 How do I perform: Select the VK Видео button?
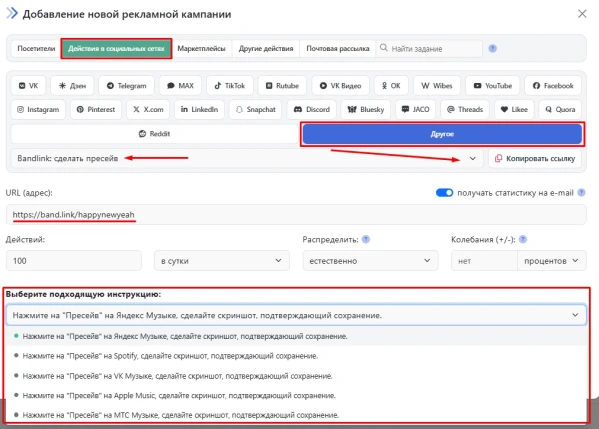(x=340, y=86)
